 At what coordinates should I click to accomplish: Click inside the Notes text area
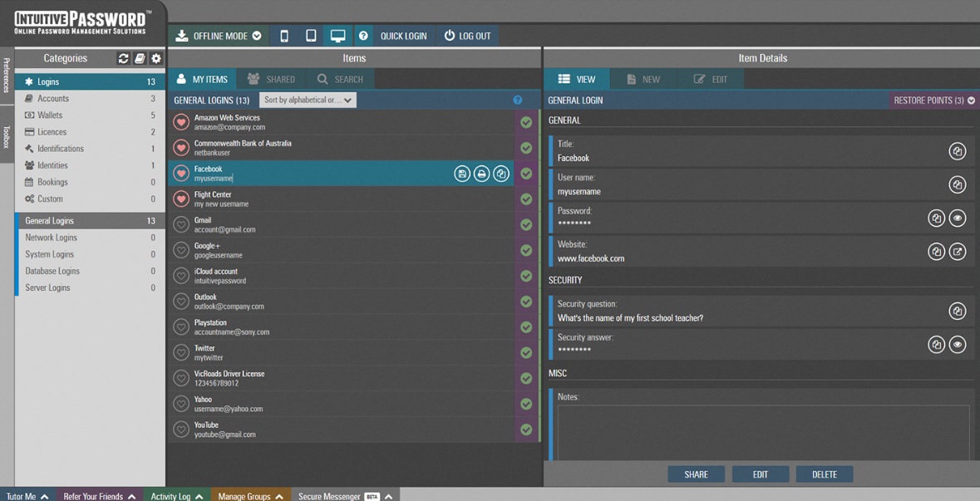pos(762,430)
